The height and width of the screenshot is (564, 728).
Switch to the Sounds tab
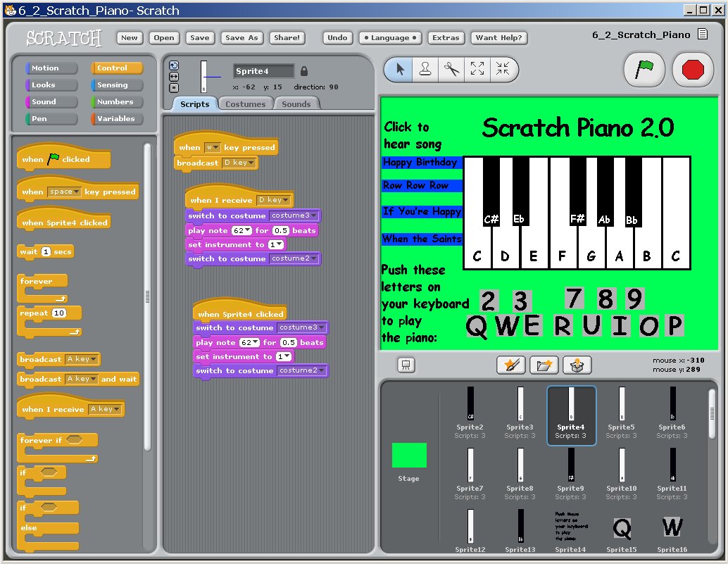[296, 104]
